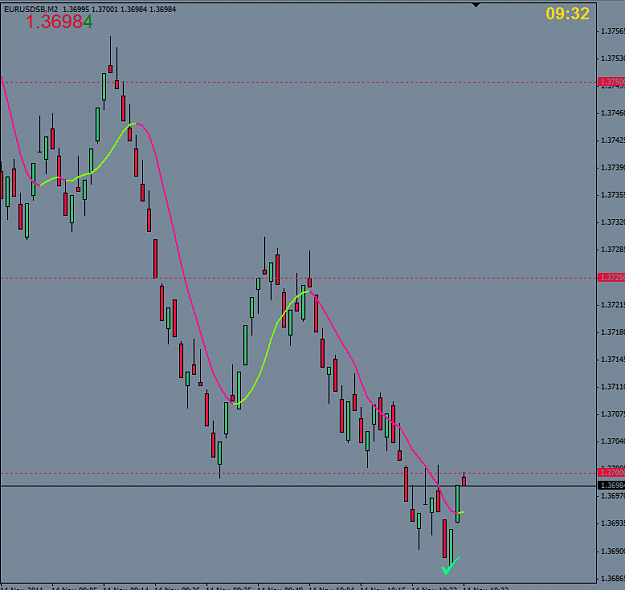Click the 1.36935 value on price scale
Image resolution: width=625 pixels, height=590 pixels.
tap(613, 523)
